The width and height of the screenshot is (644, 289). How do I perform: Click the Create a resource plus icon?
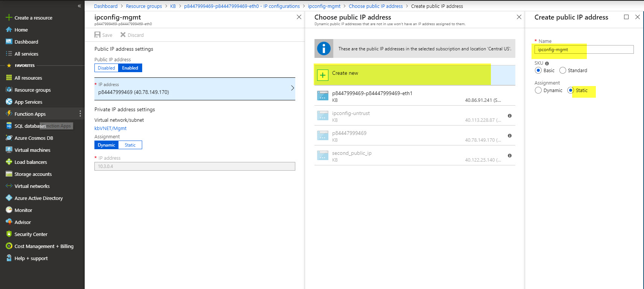click(9, 18)
